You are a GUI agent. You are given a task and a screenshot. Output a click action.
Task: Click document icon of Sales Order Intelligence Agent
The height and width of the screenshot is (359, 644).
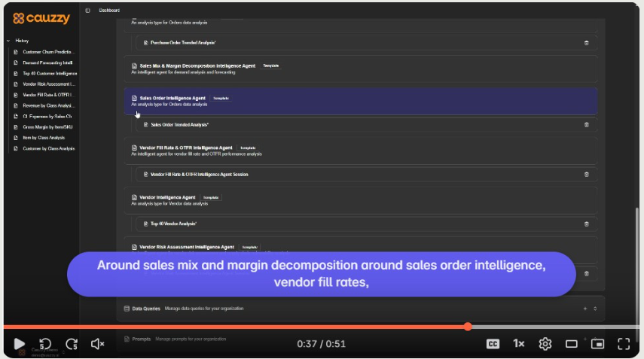[x=134, y=98]
